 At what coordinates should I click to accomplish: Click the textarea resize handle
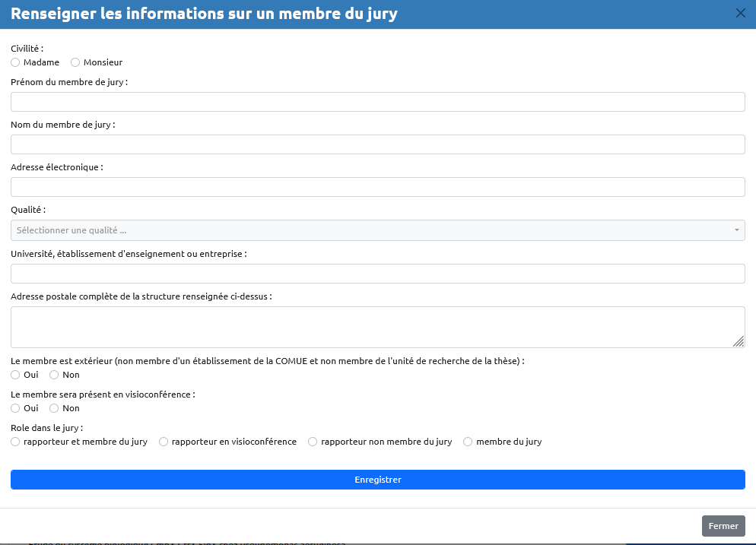click(x=739, y=341)
